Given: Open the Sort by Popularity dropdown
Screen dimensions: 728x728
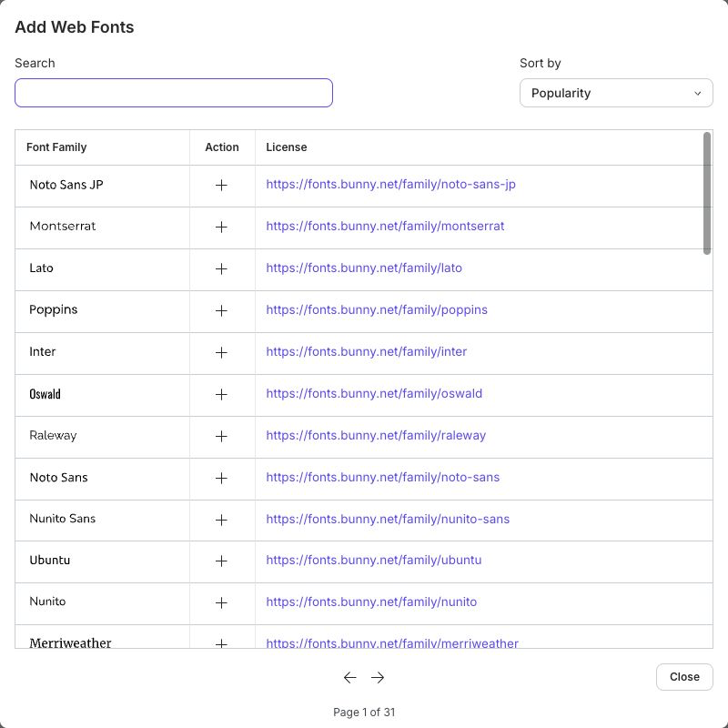Looking at the screenshot, I should point(616,93).
